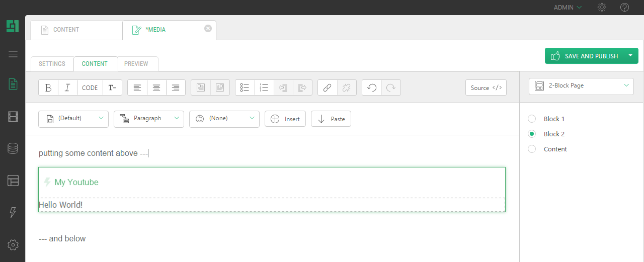
Task: Open the Functions lightning icon in sidebar
Action: point(13,213)
